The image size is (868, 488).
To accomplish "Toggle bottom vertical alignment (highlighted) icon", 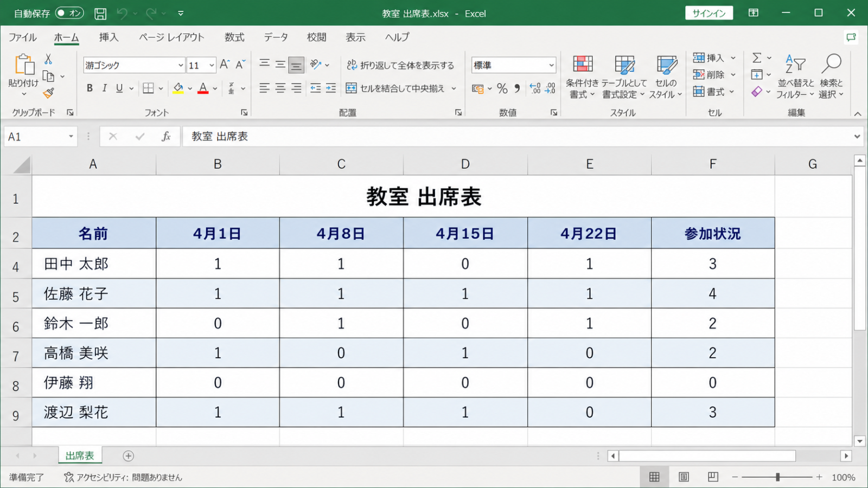I will (296, 65).
